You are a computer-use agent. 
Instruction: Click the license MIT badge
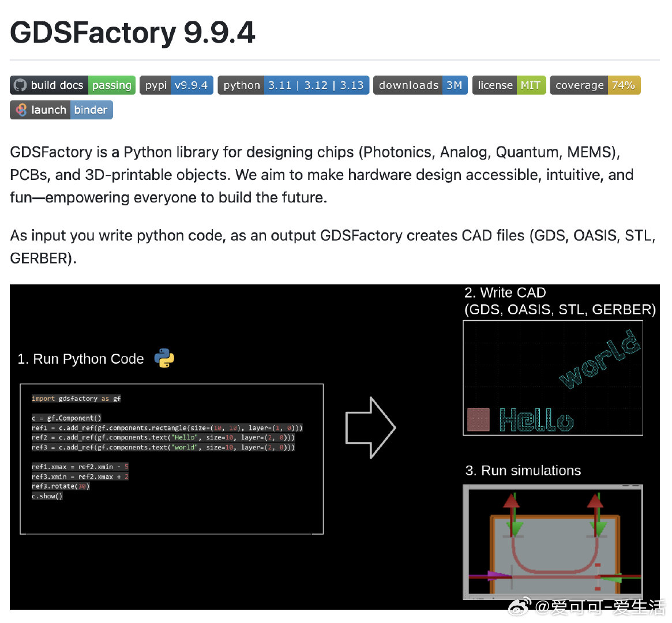[x=509, y=85]
